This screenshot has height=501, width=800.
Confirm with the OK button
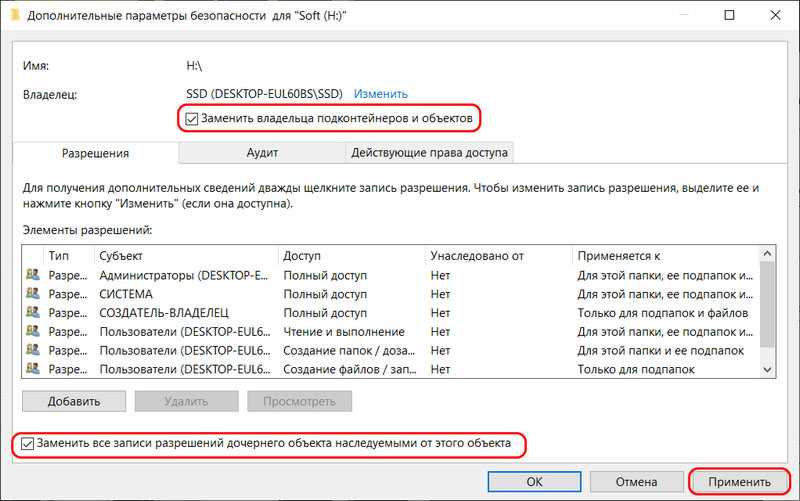[x=534, y=481]
